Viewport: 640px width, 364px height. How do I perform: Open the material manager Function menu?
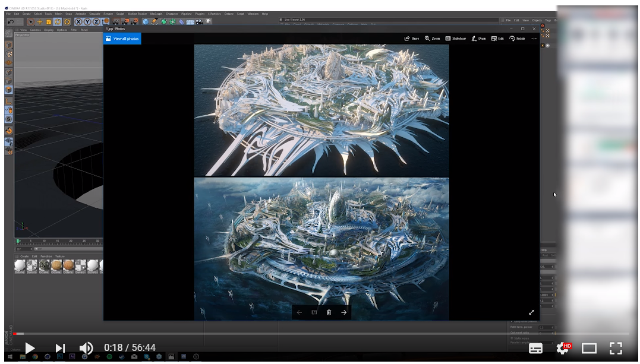tap(46, 257)
